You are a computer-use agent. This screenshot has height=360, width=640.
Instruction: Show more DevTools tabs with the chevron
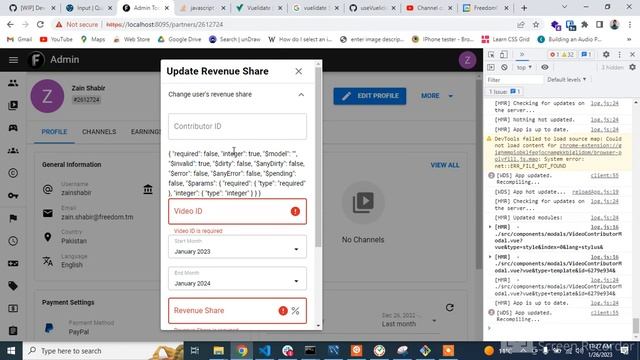522,54
